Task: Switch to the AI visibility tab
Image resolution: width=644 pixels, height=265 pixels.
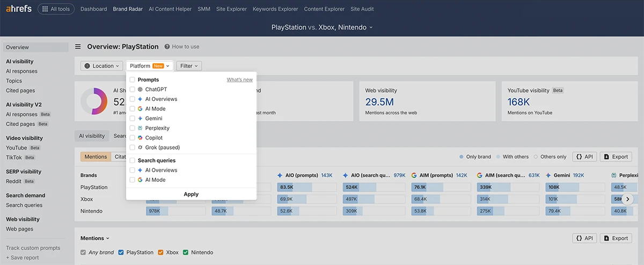Action: point(92,136)
